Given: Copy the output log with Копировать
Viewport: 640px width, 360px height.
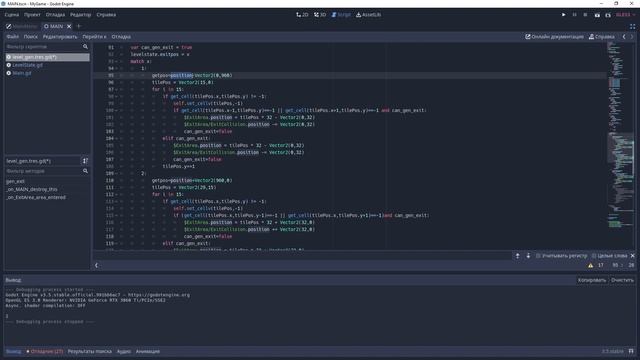Looking at the screenshot, I should point(591,280).
